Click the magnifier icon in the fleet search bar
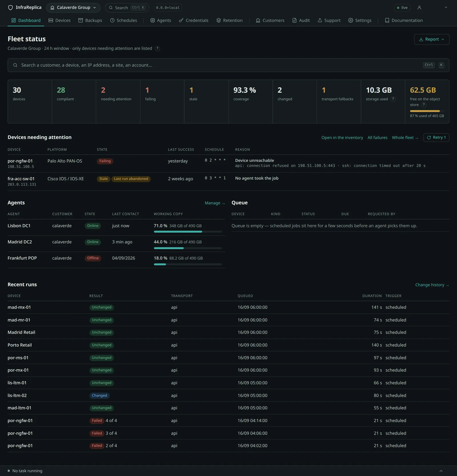 coord(15,65)
